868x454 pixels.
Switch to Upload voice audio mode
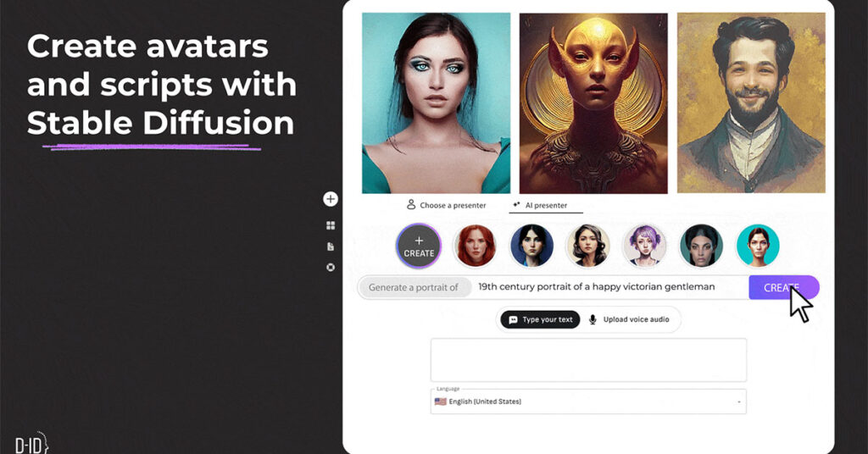(x=630, y=319)
